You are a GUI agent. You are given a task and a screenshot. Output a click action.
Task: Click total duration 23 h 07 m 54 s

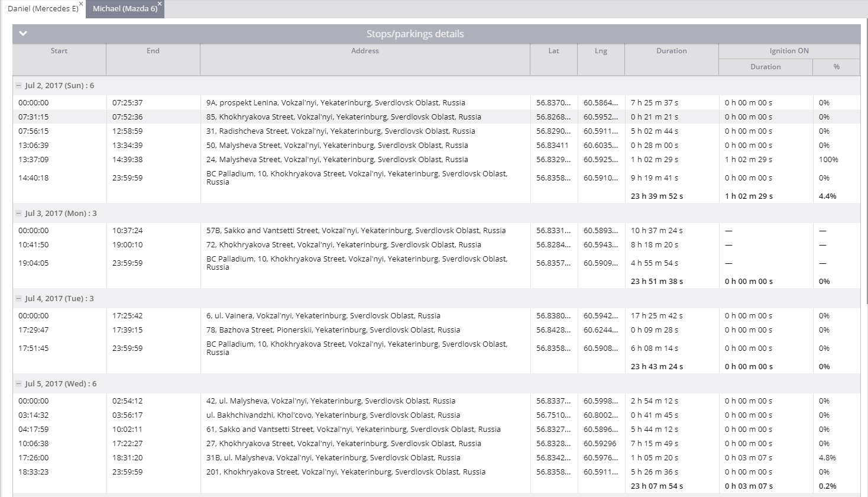click(657, 486)
